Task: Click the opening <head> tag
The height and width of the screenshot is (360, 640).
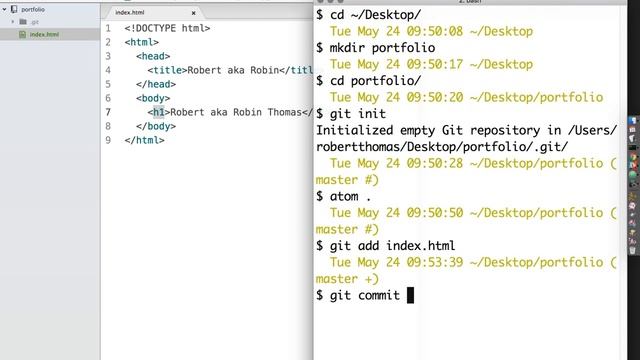Action: click(x=153, y=56)
